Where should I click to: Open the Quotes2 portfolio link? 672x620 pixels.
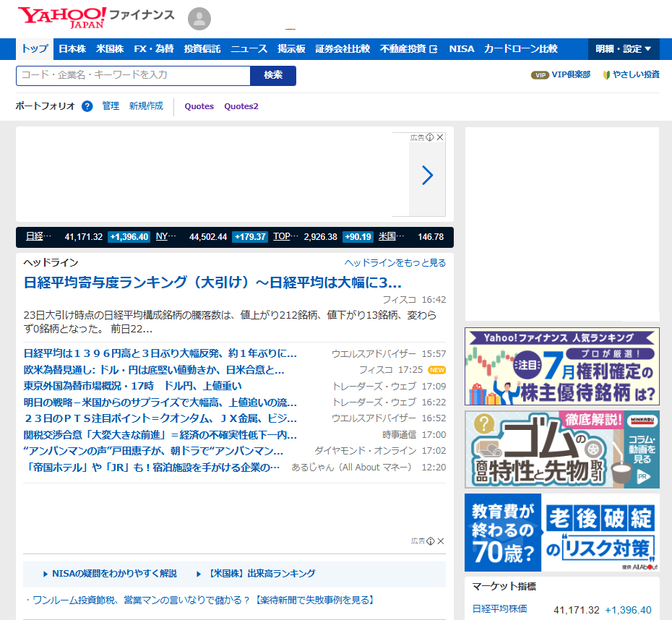(241, 106)
